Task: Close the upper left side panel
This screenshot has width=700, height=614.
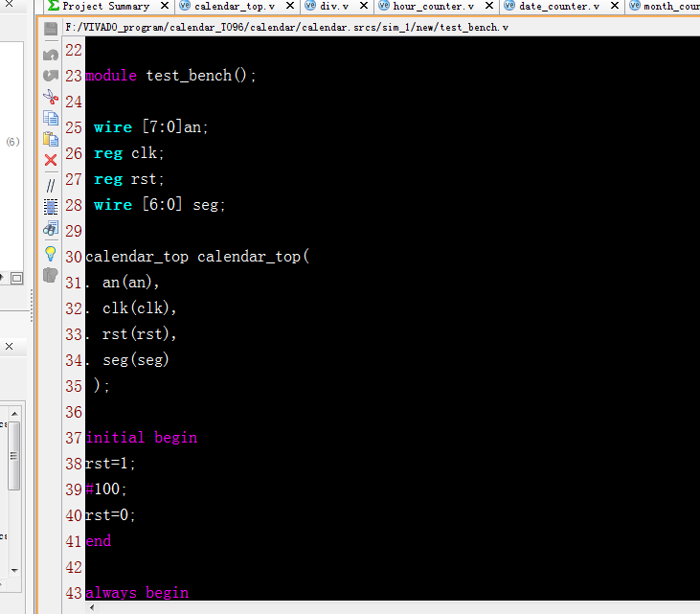Action: pos(9,5)
